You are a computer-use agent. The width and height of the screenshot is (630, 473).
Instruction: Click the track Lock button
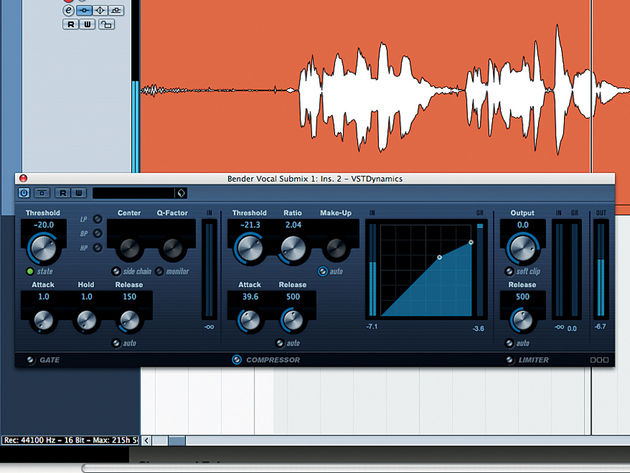pyautogui.click(x=106, y=25)
